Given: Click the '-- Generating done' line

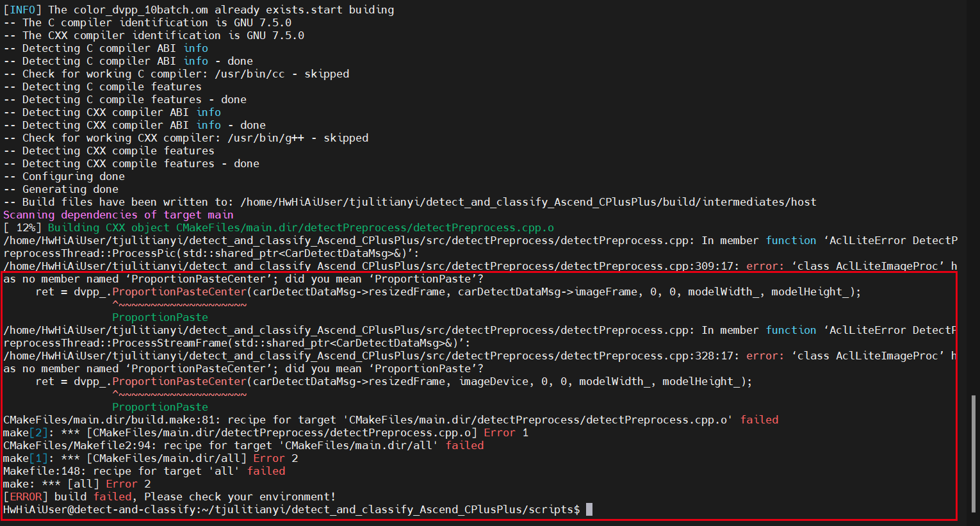Looking at the screenshot, I should pyautogui.click(x=61, y=189).
